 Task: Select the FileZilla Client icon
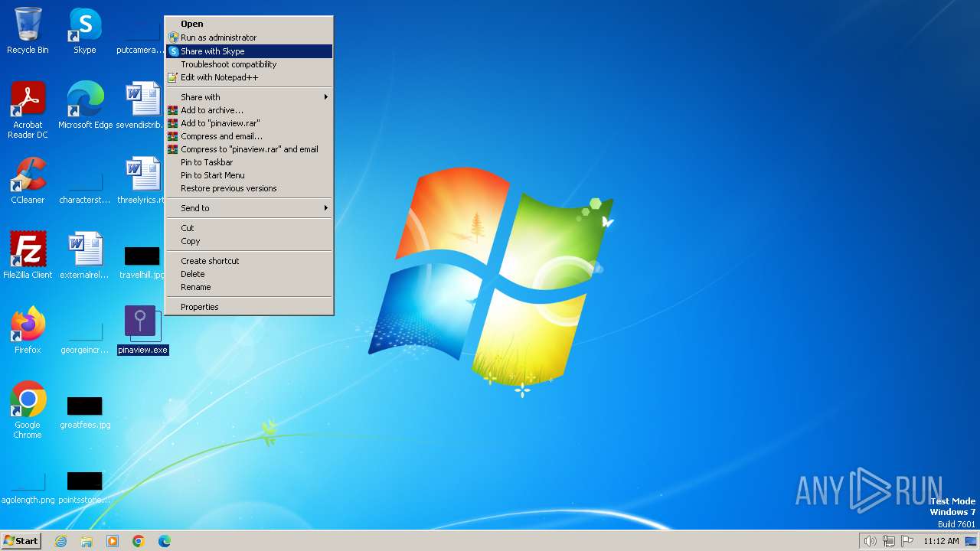(x=28, y=256)
